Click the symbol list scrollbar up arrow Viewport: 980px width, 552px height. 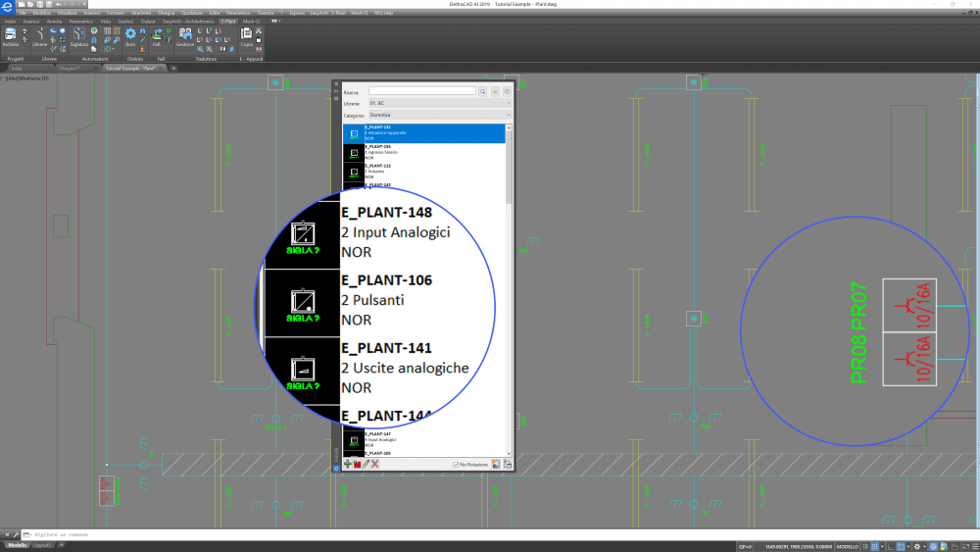point(509,127)
